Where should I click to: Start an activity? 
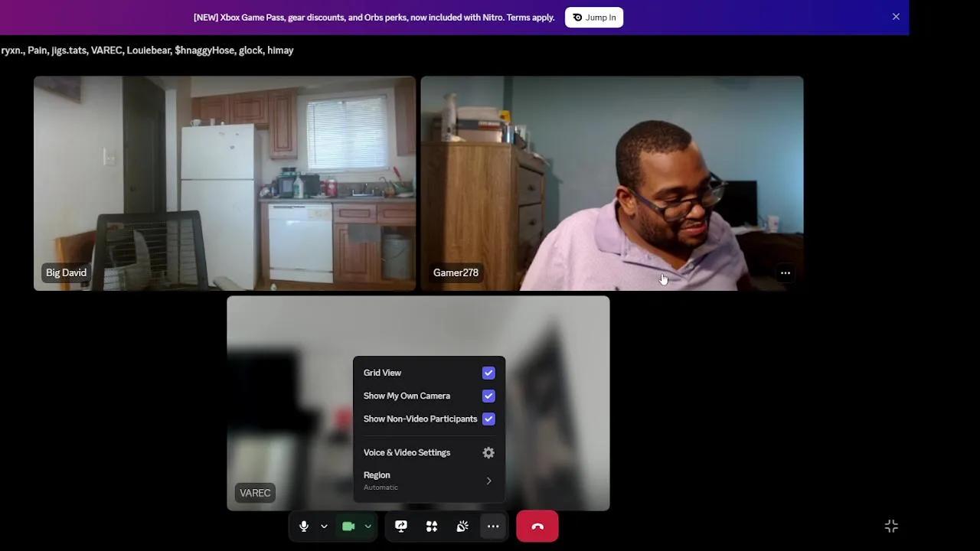click(432, 527)
